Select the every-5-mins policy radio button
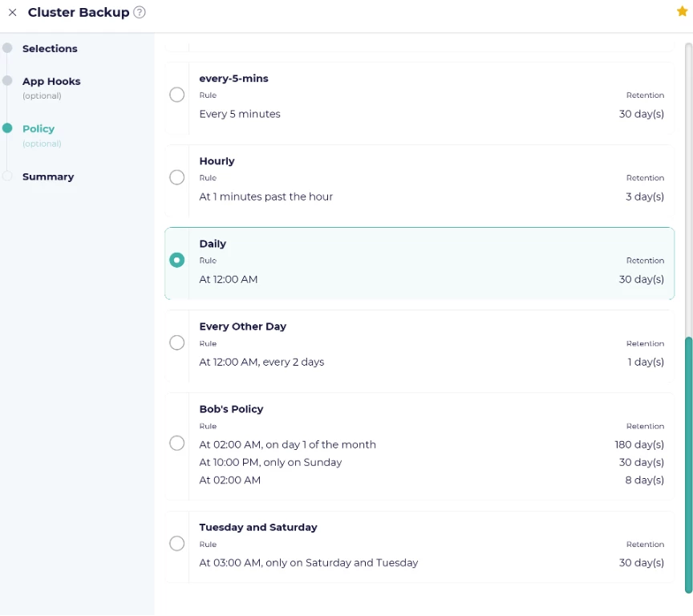This screenshot has width=693, height=616. pyautogui.click(x=177, y=95)
